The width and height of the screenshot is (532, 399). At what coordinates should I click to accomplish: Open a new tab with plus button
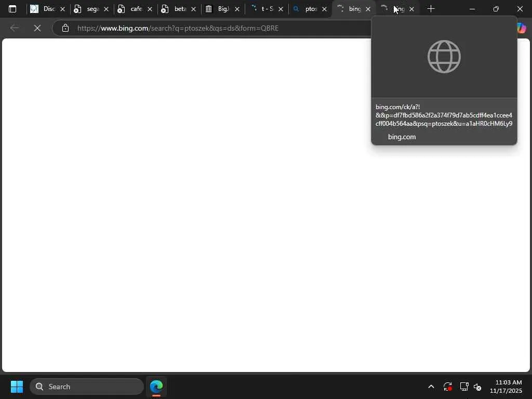coord(431,9)
